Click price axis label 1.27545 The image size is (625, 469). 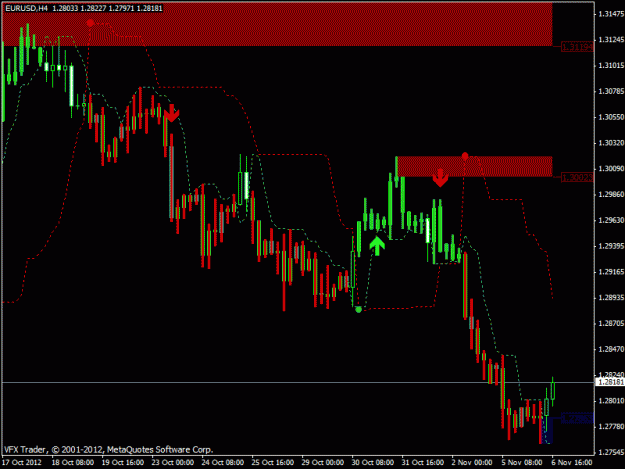pyautogui.click(x=611, y=452)
